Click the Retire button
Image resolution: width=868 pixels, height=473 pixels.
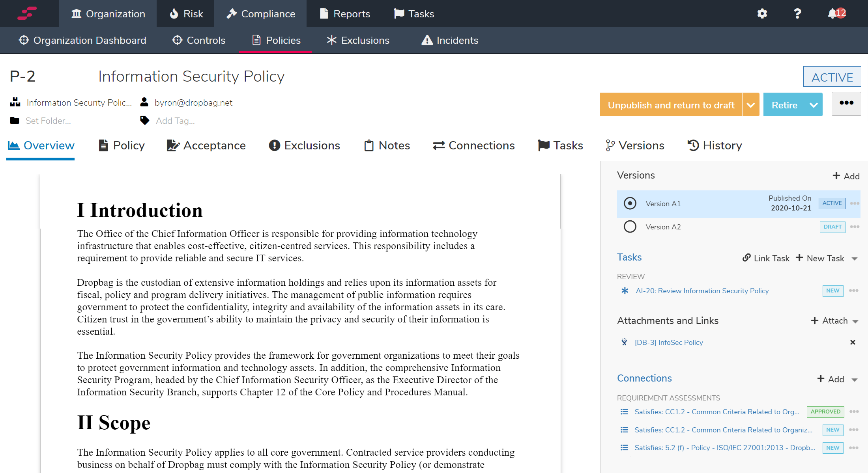784,105
